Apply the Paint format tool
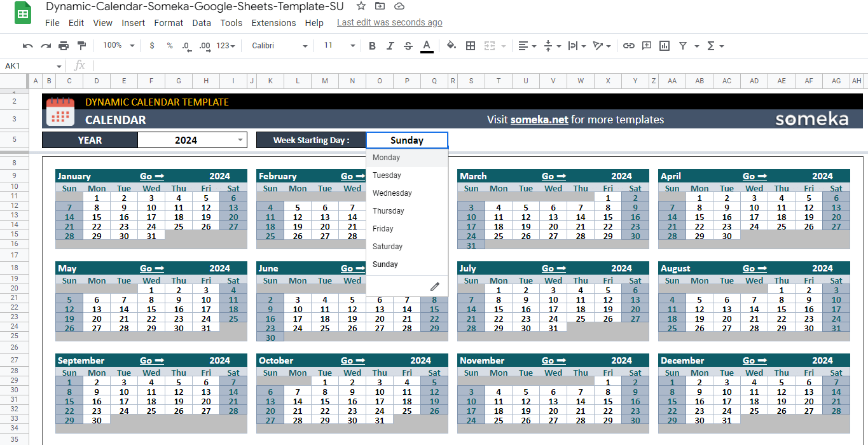The width and height of the screenshot is (868, 445). point(81,45)
